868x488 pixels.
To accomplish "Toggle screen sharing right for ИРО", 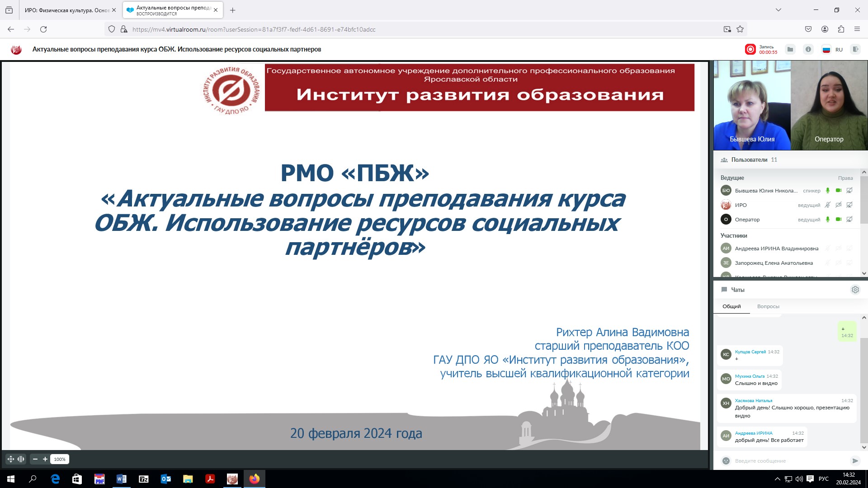I will [x=849, y=205].
